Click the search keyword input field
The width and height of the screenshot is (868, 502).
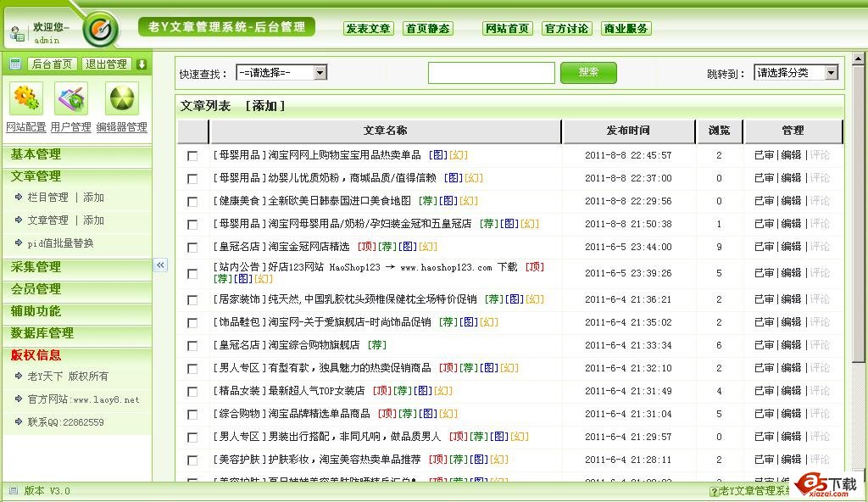491,73
